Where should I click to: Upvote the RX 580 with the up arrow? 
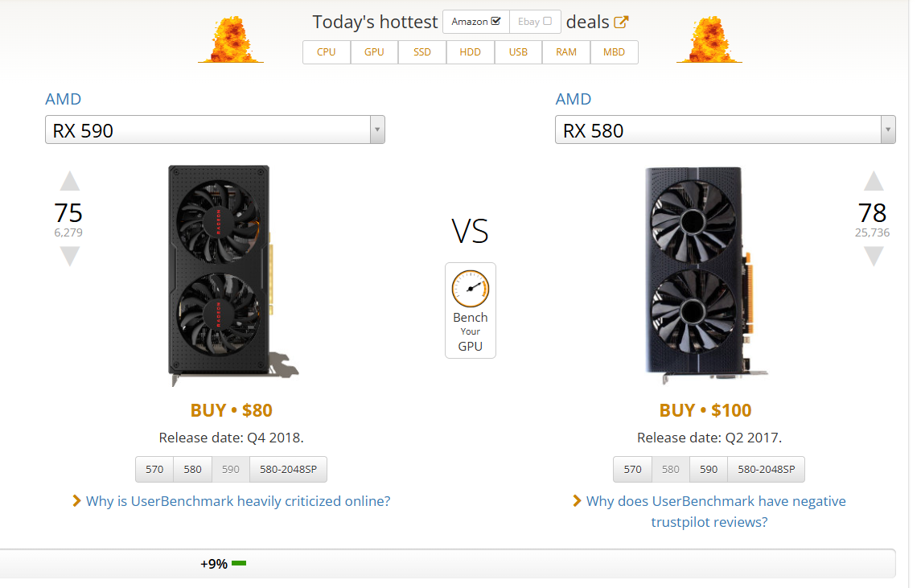(874, 181)
